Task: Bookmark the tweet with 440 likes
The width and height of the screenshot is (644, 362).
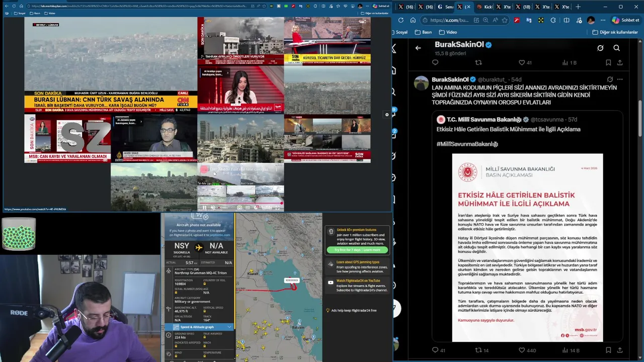Action: tap(608, 350)
